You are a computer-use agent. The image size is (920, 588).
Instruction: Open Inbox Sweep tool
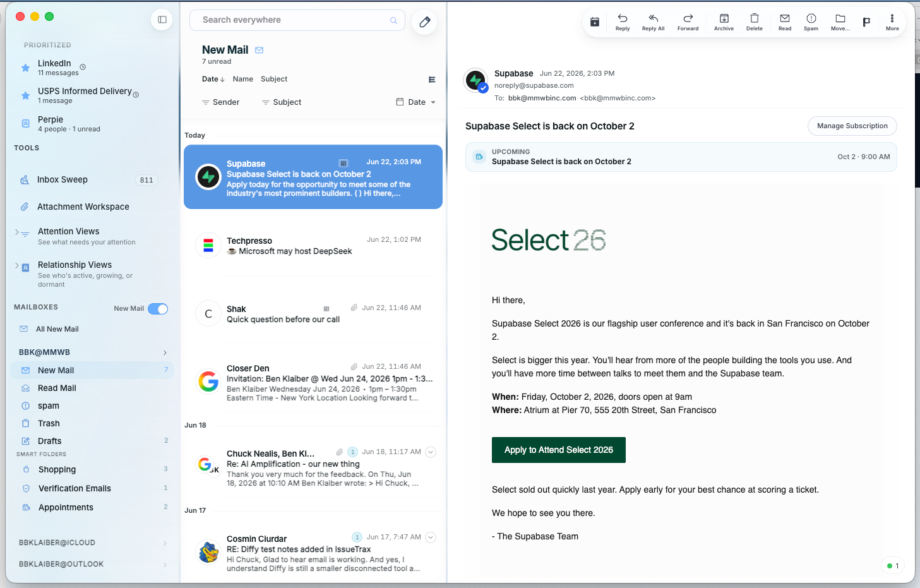88,180
